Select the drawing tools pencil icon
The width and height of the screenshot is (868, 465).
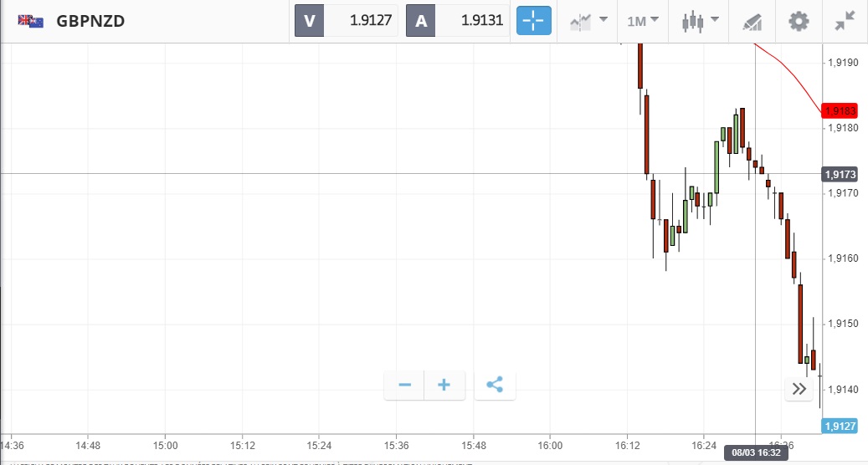click(752, 22)
